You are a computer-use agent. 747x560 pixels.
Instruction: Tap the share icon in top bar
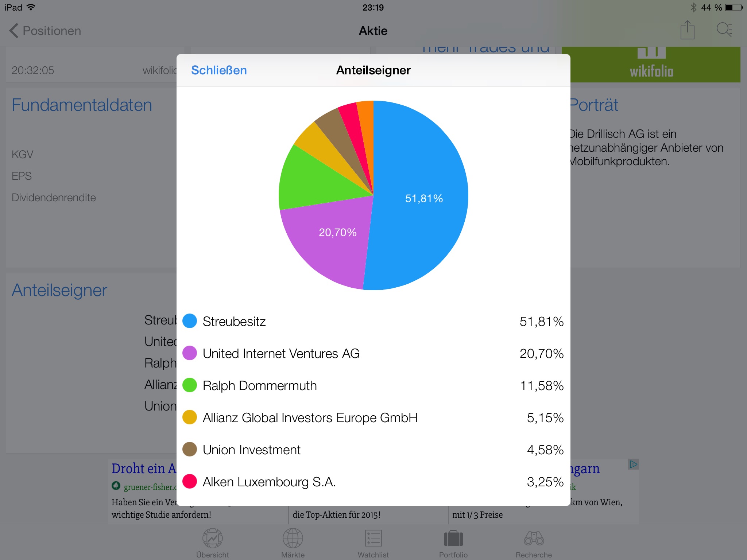coord(687,30)
